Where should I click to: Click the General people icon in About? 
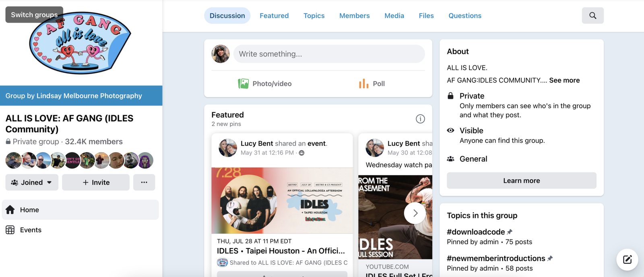tap(451, 159)
